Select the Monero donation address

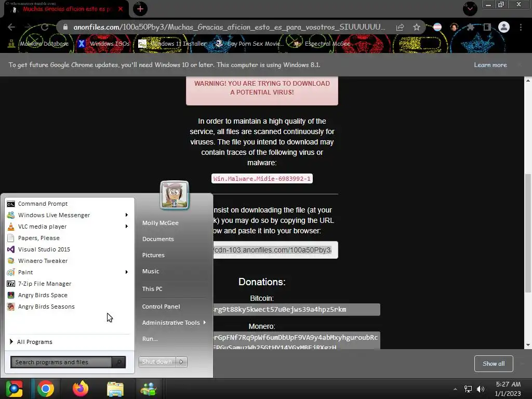297,341
